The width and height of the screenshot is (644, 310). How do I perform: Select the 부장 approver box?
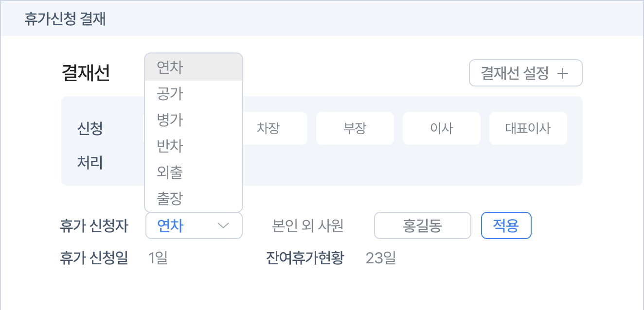click(355, 128)
